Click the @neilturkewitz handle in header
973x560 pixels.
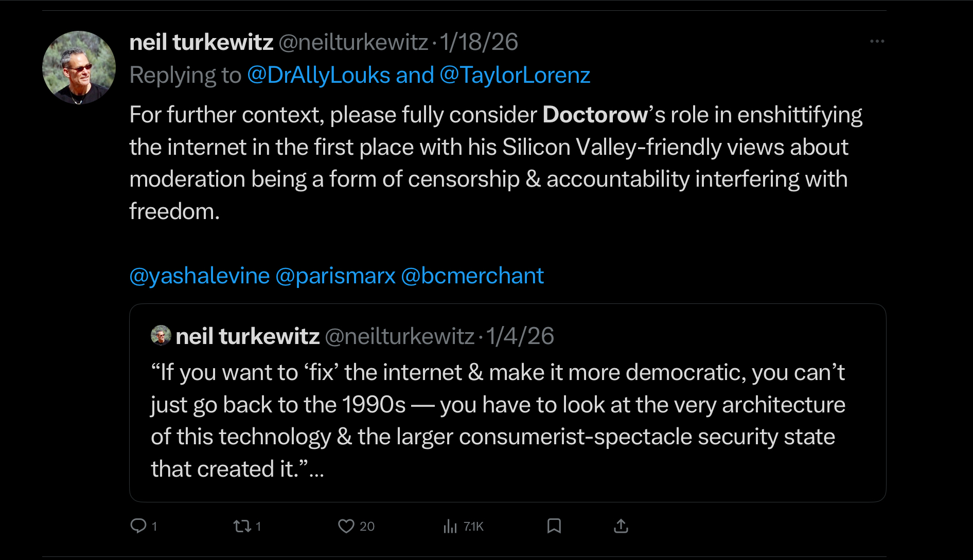pyautogui.click(x=353, y=42)
